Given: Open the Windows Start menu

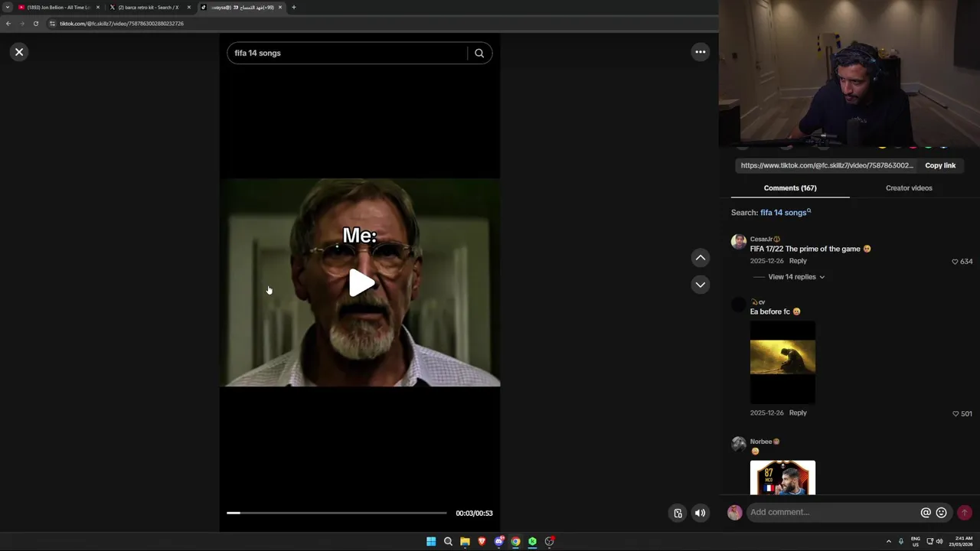Looking at the screenshot, I should click(x=431, y=541).
